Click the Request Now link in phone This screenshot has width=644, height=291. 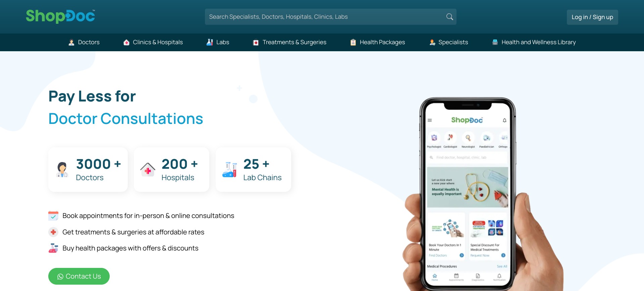pos(480,256)
